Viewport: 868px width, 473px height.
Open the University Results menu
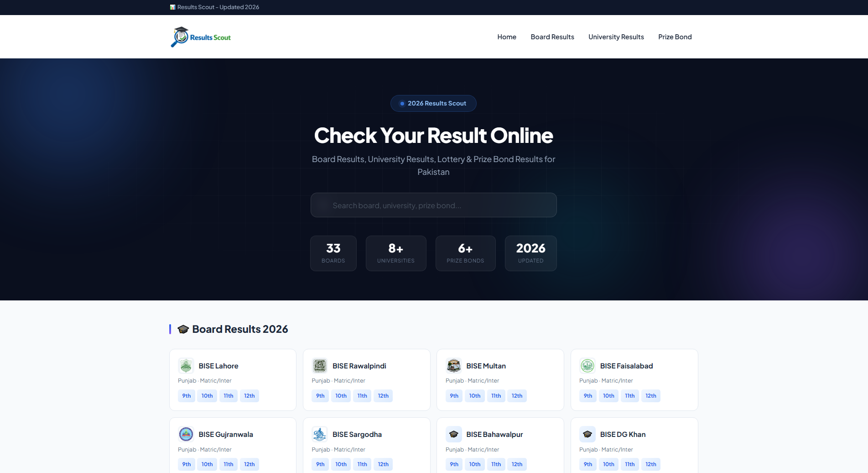[616, 37]
